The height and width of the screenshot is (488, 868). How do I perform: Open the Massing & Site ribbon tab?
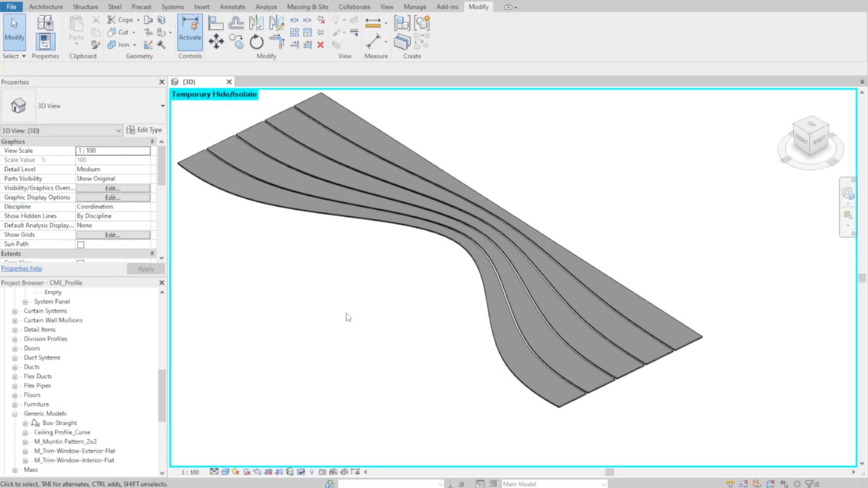click(307, 7)
